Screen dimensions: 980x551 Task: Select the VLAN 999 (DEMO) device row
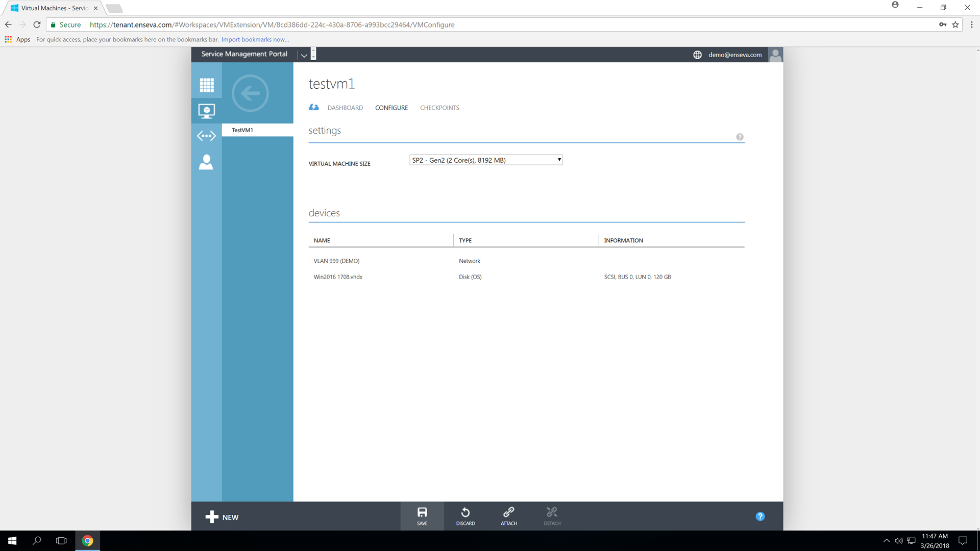[x=526, y=261]
